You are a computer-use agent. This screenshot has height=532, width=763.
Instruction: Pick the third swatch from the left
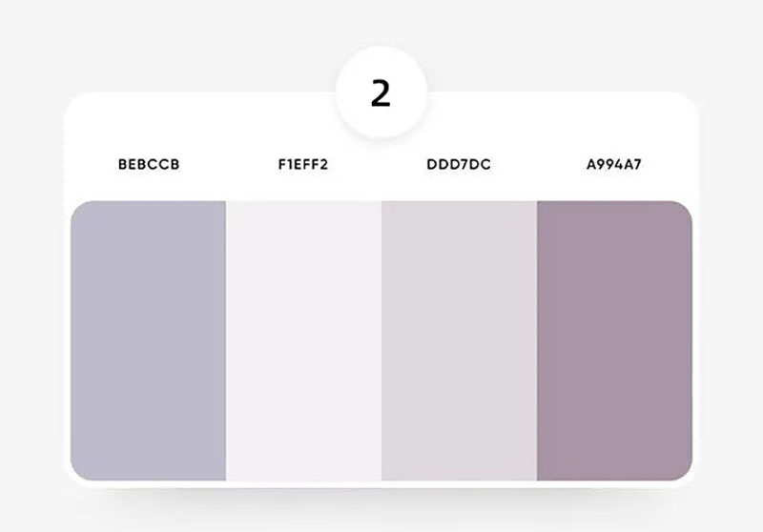(x=459, y=340)
